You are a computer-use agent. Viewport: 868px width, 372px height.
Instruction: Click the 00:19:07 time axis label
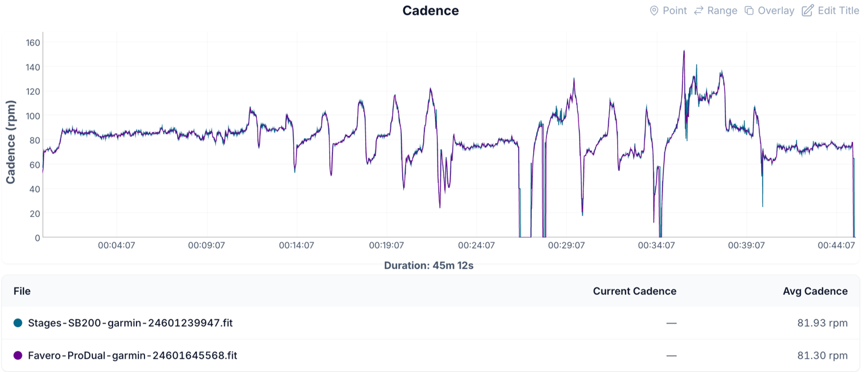coord(386,246)
